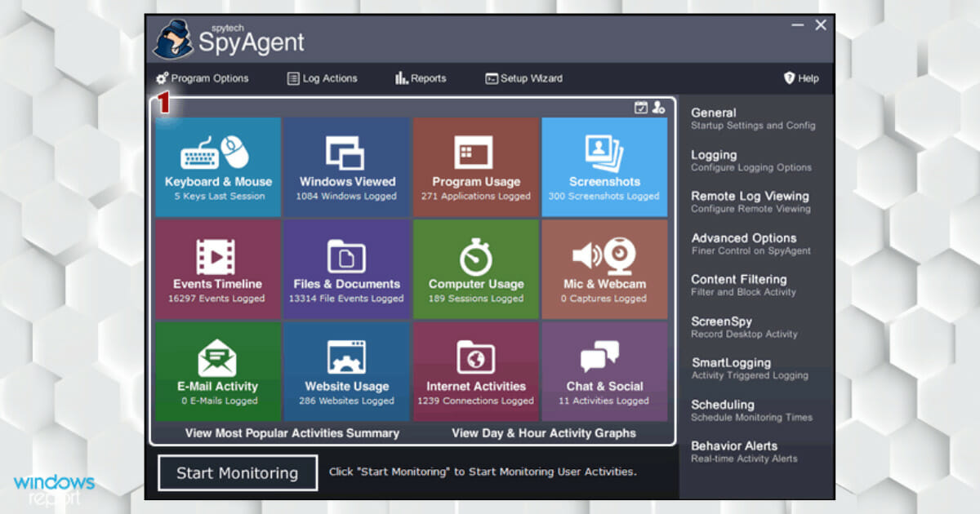The width and height of the screenshot is (980, 514).
Task: View Most Popular Activities Summary
Action: [292, 433]
